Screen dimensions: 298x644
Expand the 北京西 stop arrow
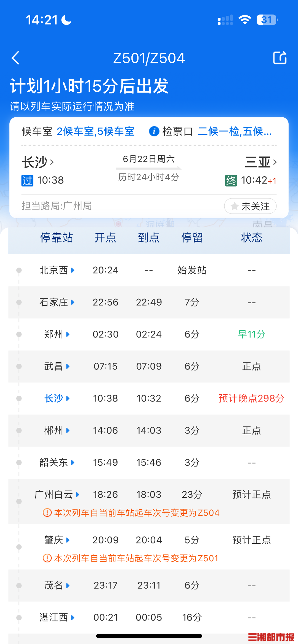[73, 270]
